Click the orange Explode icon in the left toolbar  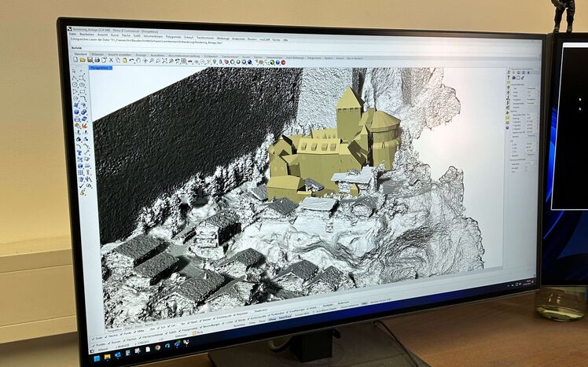(84, 126)
